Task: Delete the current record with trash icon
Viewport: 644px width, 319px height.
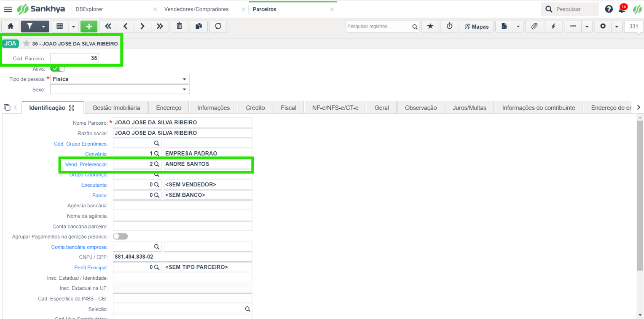Action: click(x=179, y=26)
